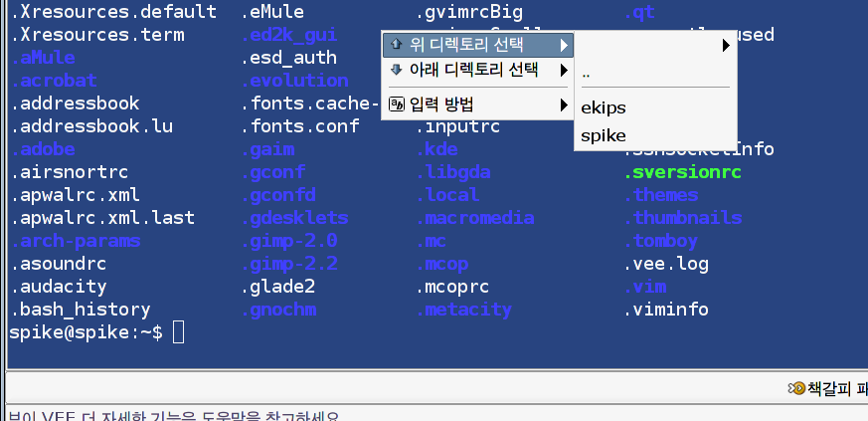Click the 책갈피 bookmark icon in bottom bar

point(796,387)
